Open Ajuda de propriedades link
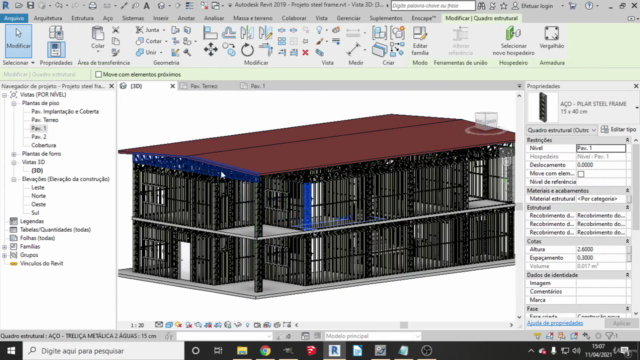Image resolution: width=640 pixels, height=360 pixels. point(555,323)
